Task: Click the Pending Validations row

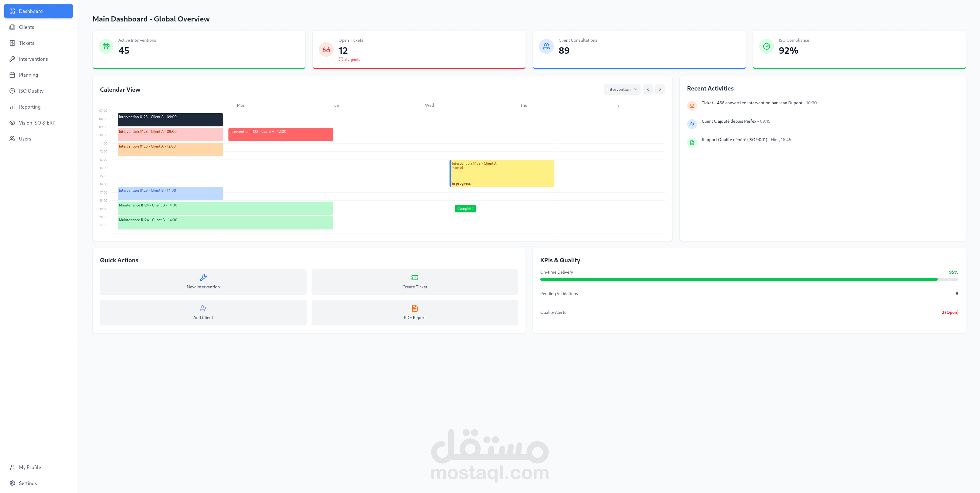Action: coord(749,294)
